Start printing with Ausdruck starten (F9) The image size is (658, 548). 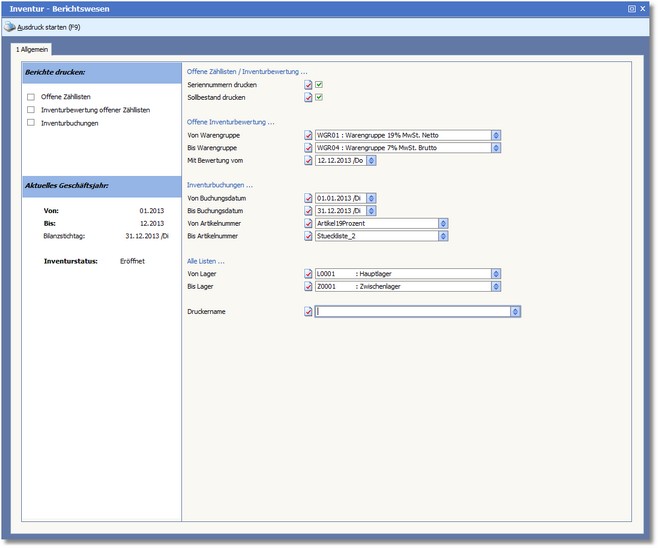click(48, 27)
